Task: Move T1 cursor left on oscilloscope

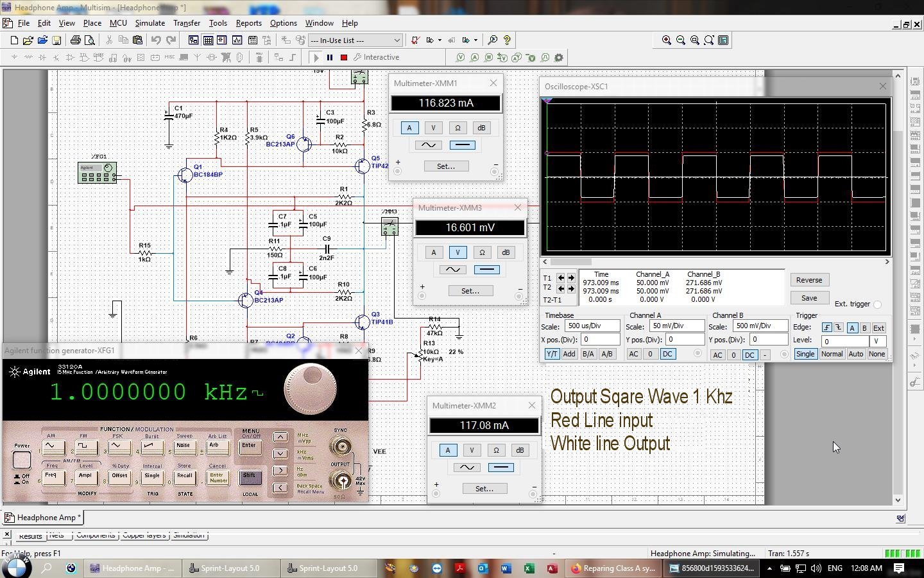Action: 561,278
